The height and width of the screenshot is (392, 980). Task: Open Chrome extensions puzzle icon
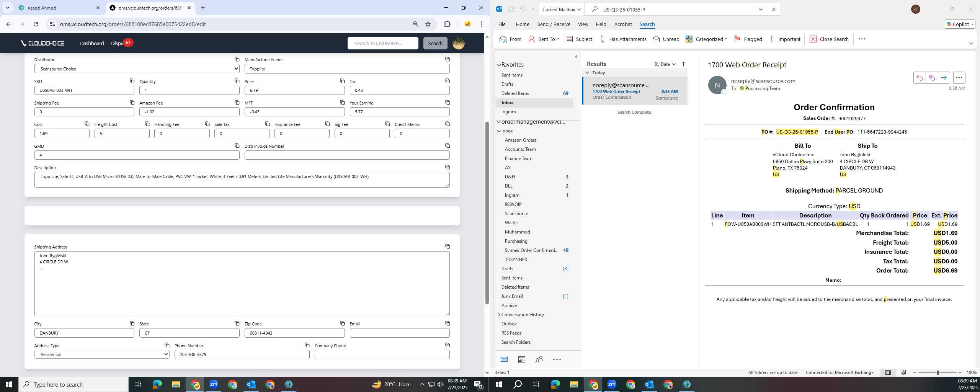(447, 24)
